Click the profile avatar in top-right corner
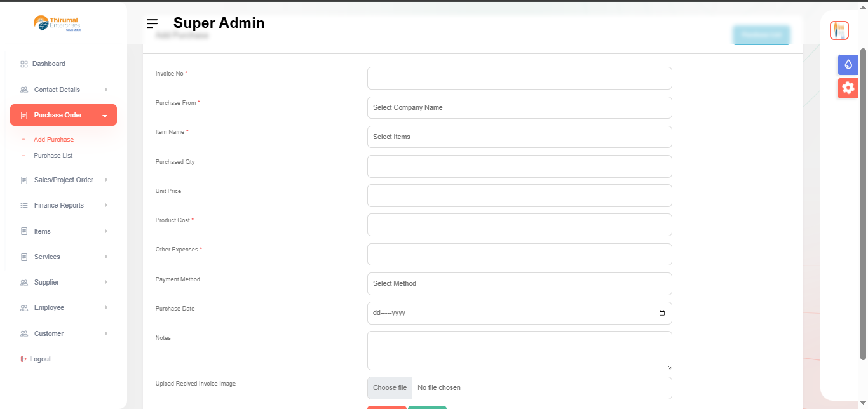 pyautogui.click(x=839, y=30)
